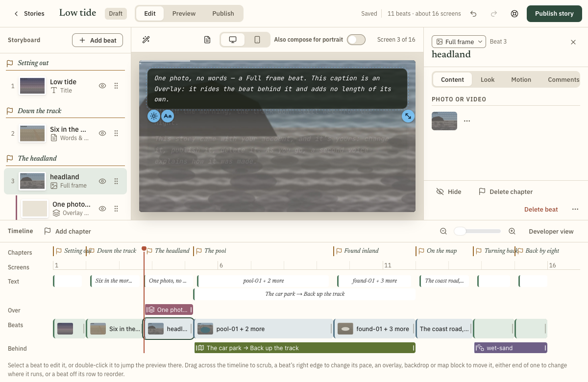588x382 pixels.
Task: Select The pool chapter marker in timeline
Action: click(x=211, y=251)
